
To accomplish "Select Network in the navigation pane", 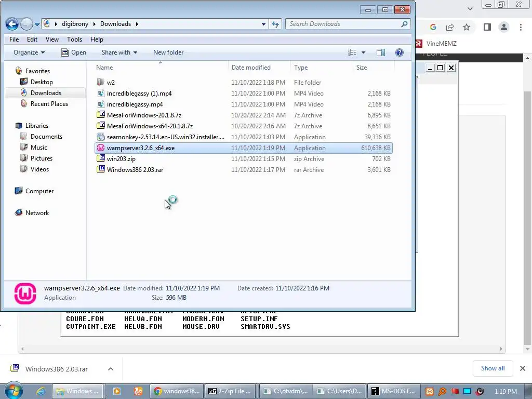I will tap(37, 212).
